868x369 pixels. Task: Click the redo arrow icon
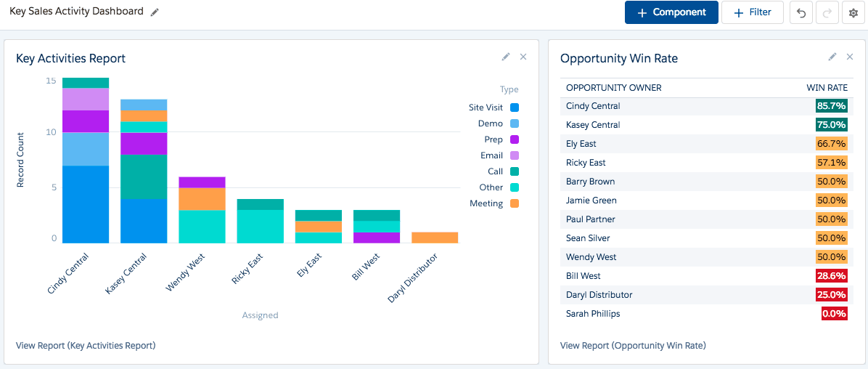tap(827, 13)
